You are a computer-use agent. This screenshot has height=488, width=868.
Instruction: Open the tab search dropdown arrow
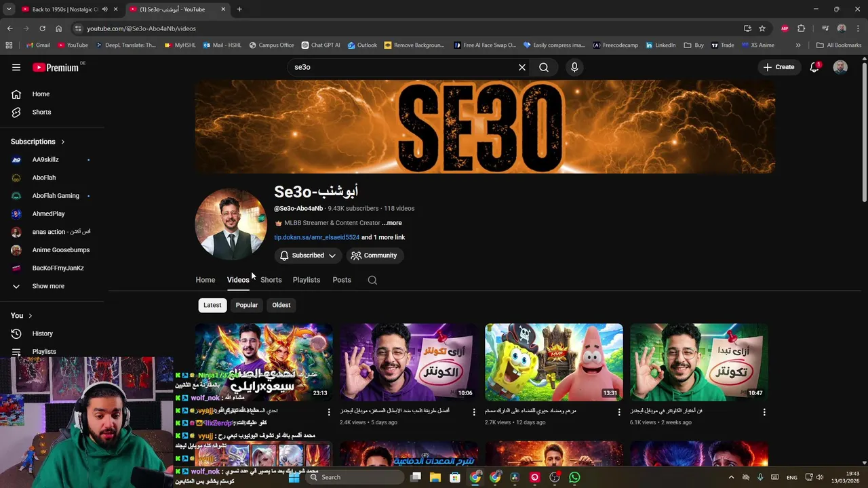click(x=9, y=9)
